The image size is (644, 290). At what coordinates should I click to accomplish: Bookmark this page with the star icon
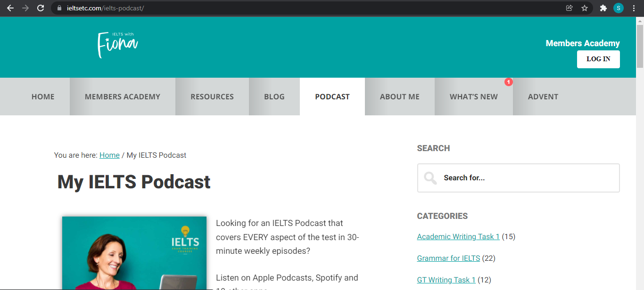tap(585, 8)
